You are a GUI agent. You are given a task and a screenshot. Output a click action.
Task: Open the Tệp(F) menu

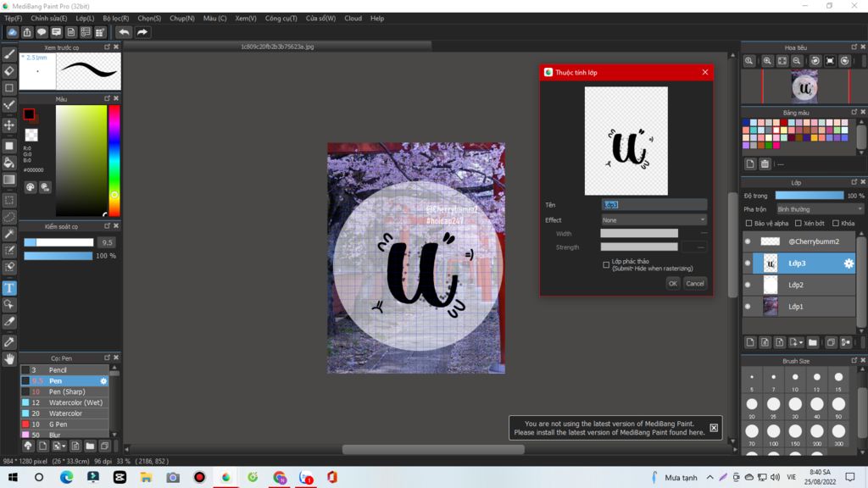point(13,19)
